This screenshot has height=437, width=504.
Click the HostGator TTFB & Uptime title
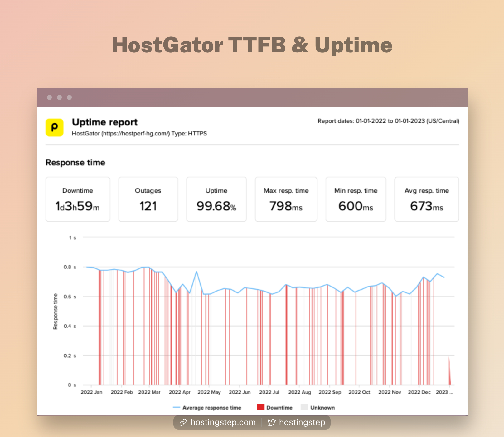(x=252, y=45)
